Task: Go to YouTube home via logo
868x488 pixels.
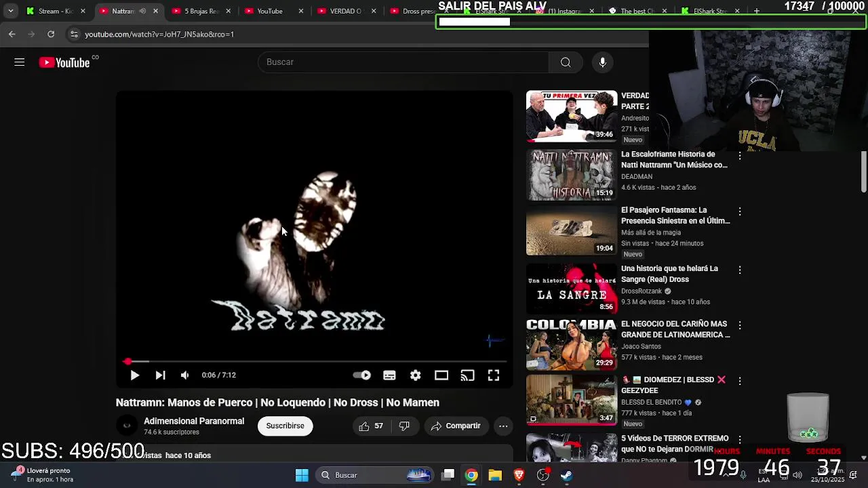Action: coord(64,62)
